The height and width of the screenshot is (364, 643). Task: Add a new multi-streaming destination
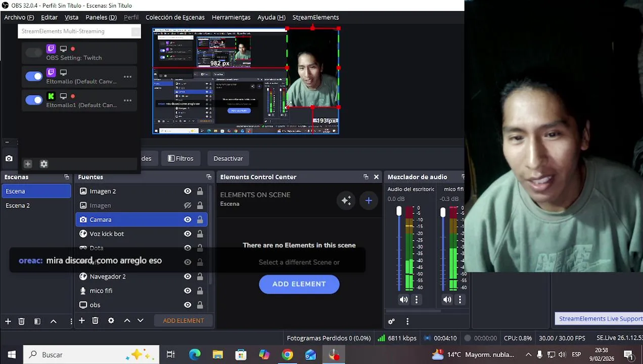tap(28, 164)
